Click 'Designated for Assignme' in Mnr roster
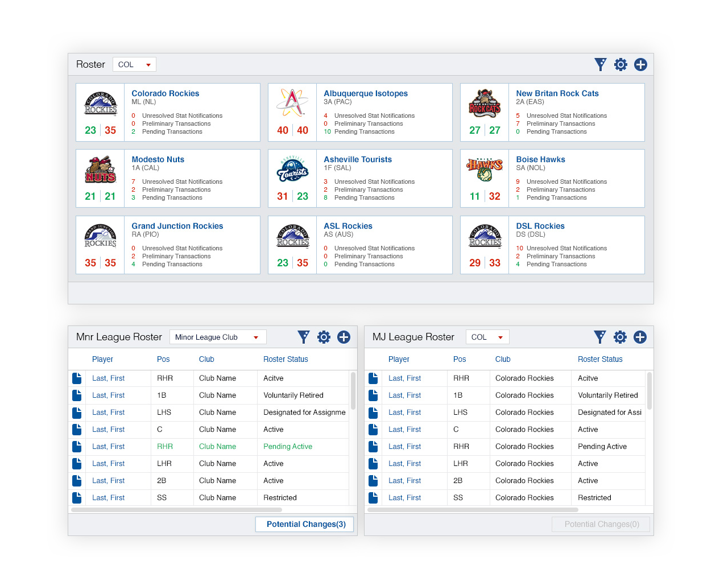 [304, 412]
